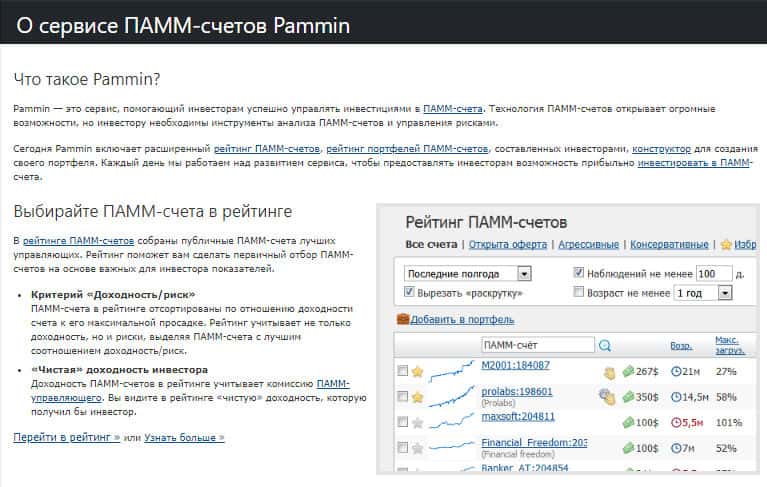
Task: Tick the checkbox for Financial_Freedom row
Action: pos(403,447)
